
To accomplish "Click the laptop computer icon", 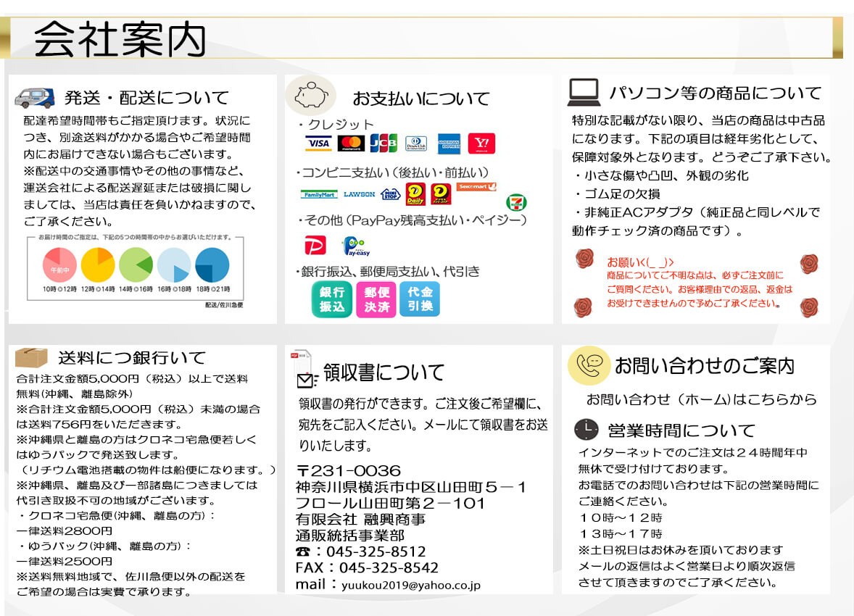I will tap(584, 92).
